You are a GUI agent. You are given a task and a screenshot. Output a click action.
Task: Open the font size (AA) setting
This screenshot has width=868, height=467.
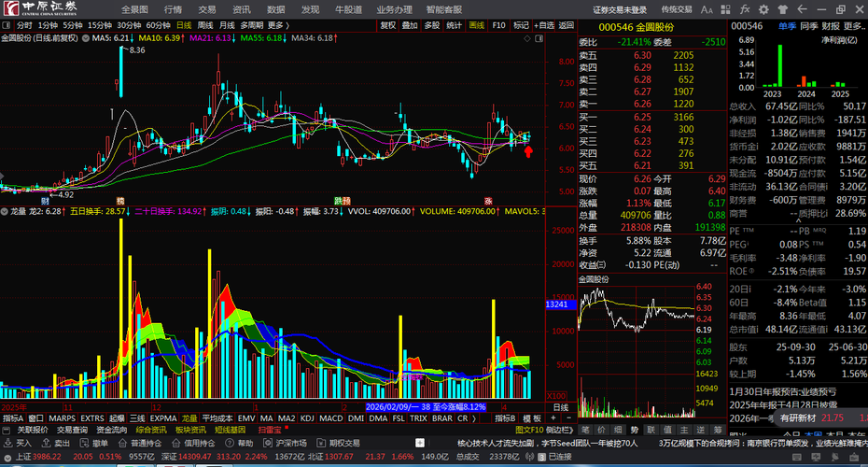click(x=707, y=9)
